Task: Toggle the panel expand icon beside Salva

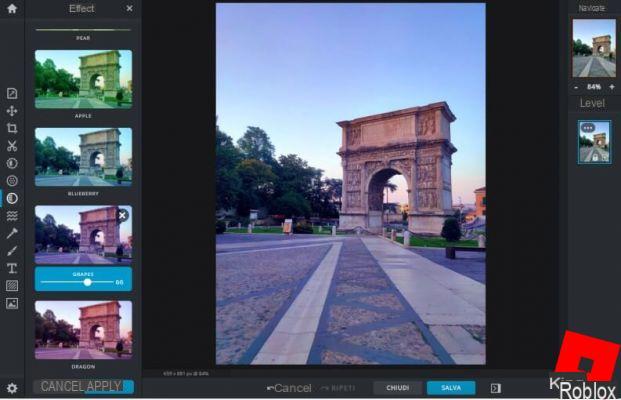Action: pos(495,388)
